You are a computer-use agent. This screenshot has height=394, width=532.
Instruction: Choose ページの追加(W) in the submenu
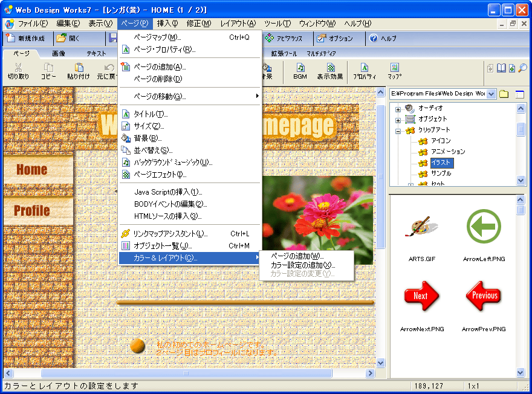tap(306, 256)
